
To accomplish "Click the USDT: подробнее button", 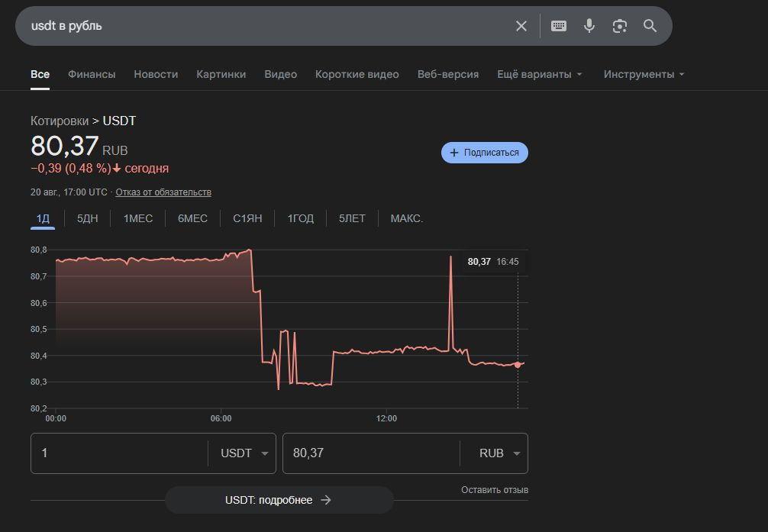I will coord(279,500).
